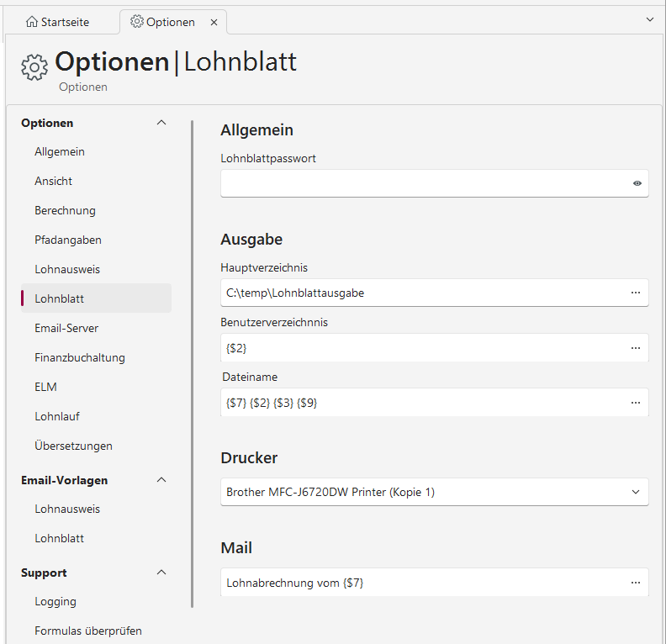Collapse the Optionen sidebar section

coord(161,123)
